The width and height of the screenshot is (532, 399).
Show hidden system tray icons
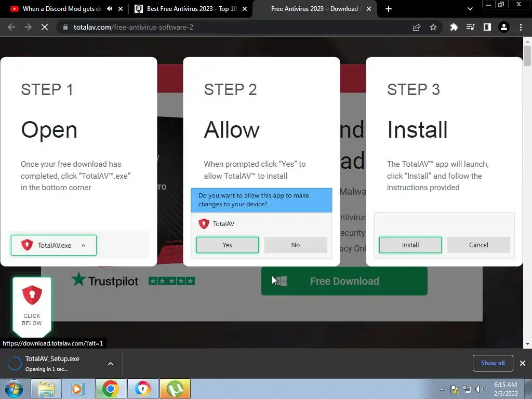tap(442, 389)
